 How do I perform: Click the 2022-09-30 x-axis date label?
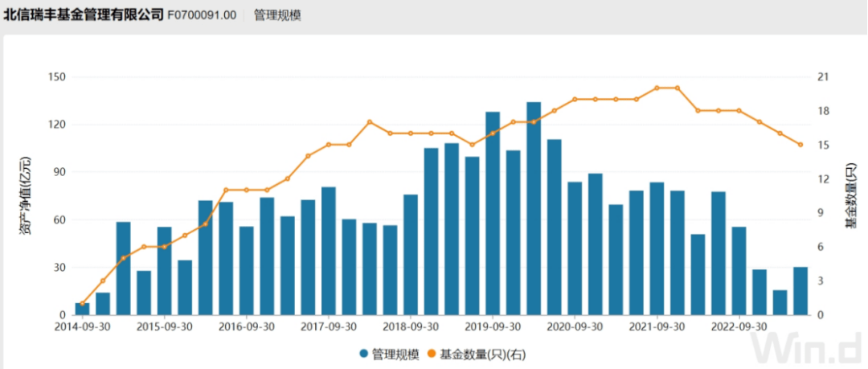click(739, 328)
